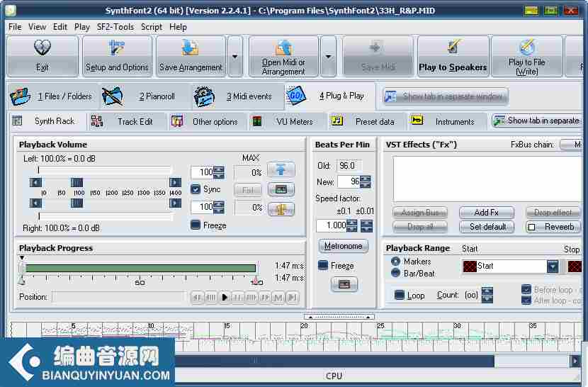Click the Synth Rack tab icon
This screenshot has width=588, height=387.
[17, 121]
